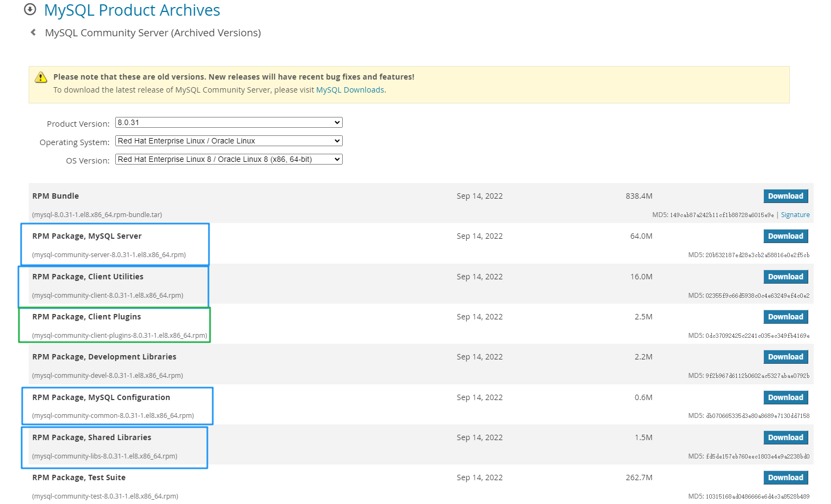
Task: Download the Development Libraries RPM package
Action: pyautogui.click(x=786, y=357)
